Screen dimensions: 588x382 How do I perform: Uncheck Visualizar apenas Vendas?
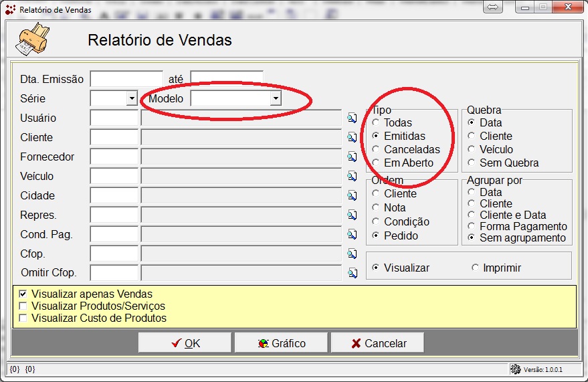tap(23, 294)
